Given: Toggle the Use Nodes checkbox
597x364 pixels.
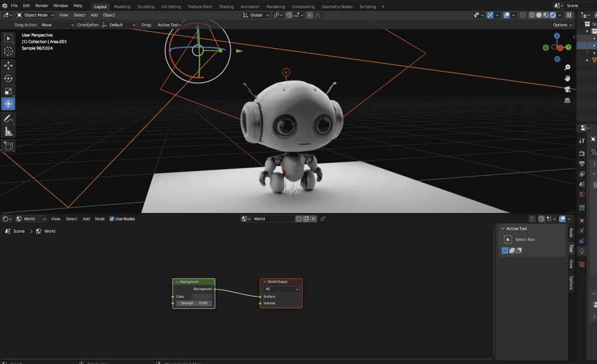Looking at the screenshot, I should 112,219.
